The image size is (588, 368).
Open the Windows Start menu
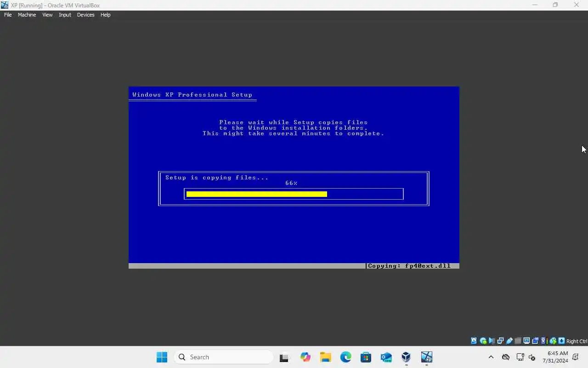point(162,357)
